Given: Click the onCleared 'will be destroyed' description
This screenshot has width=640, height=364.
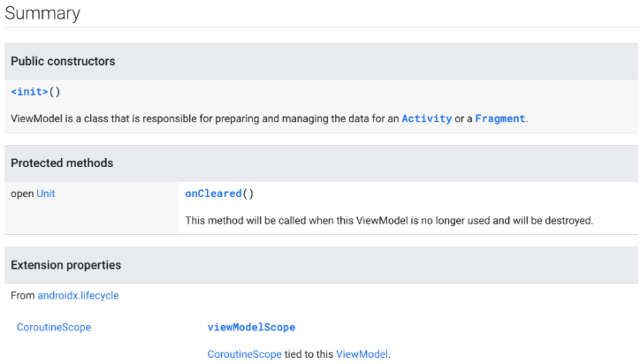Looking at the screenshot, I should point(389,220).
